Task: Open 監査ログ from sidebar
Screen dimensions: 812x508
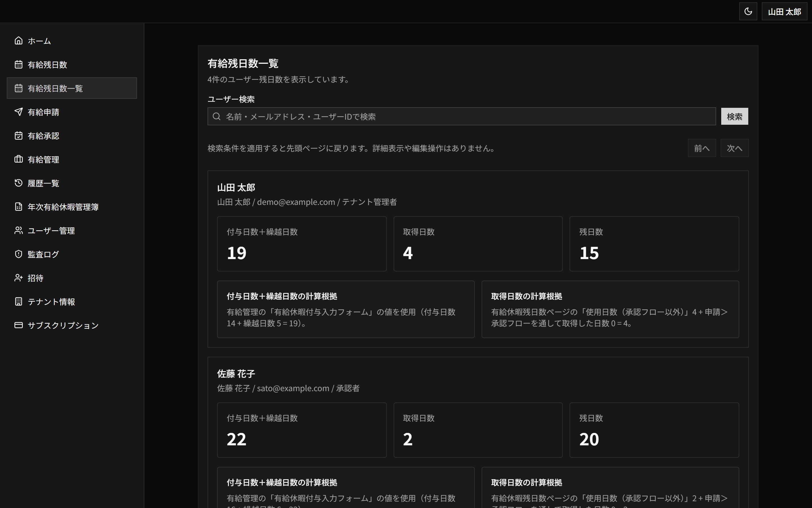Action: 72,254
